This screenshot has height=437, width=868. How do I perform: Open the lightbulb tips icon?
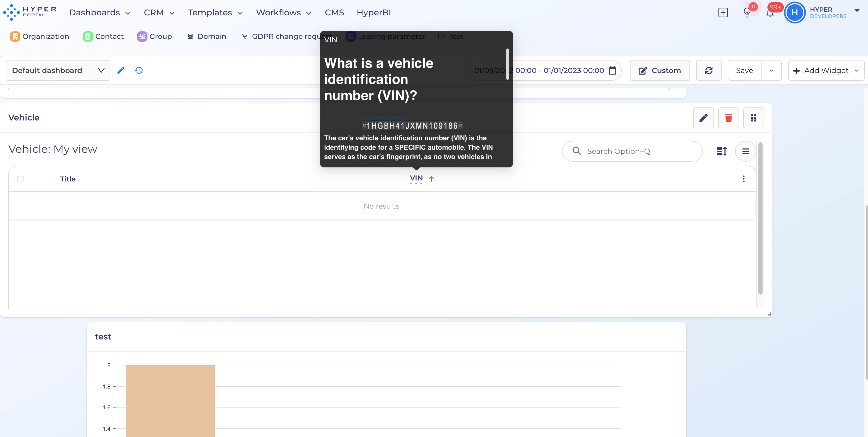point(747,13)
